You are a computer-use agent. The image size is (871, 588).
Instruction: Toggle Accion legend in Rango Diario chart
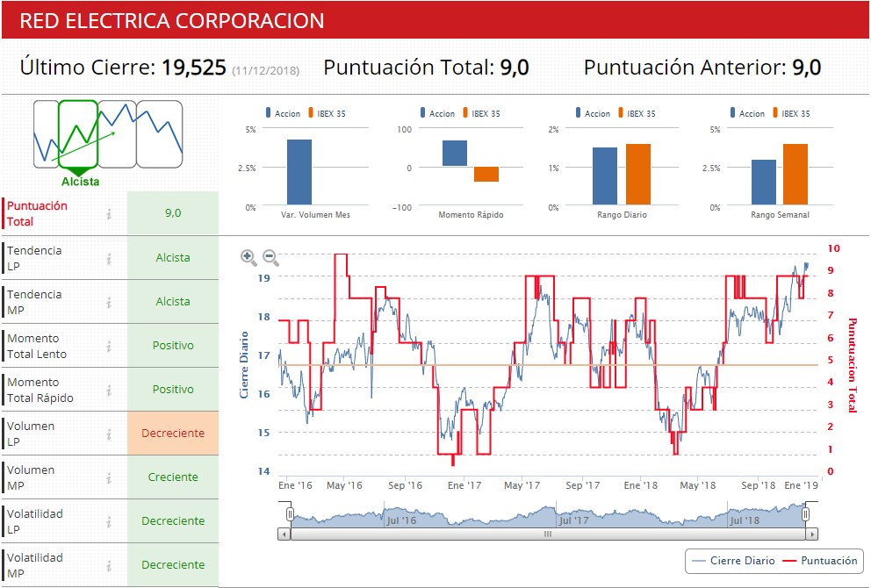pyautogui.click(x=594, y=113)
